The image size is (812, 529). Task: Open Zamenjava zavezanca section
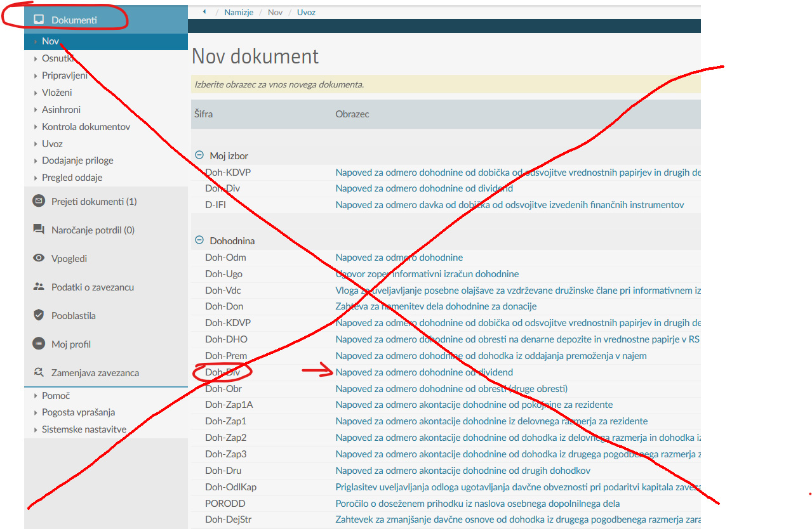click(95, 372)
